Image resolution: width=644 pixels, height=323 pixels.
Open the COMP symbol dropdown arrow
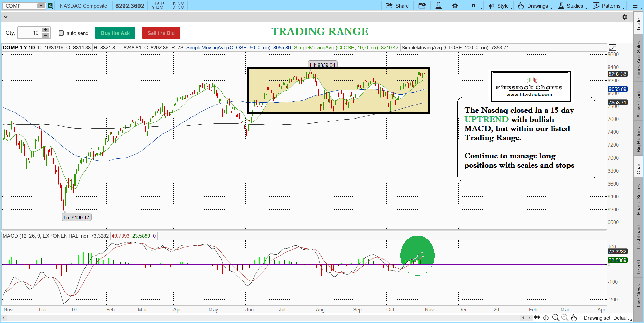point(41,6)
